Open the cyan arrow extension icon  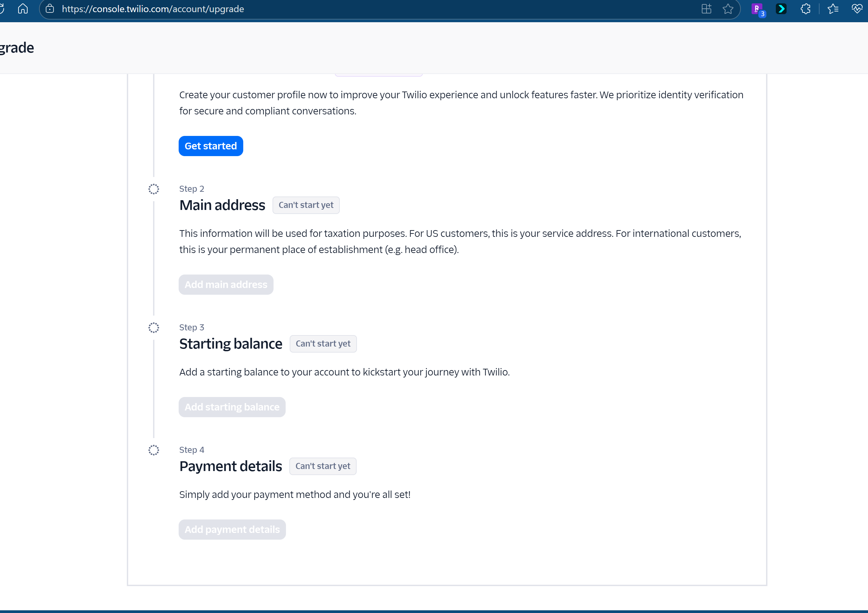(781, 9)
